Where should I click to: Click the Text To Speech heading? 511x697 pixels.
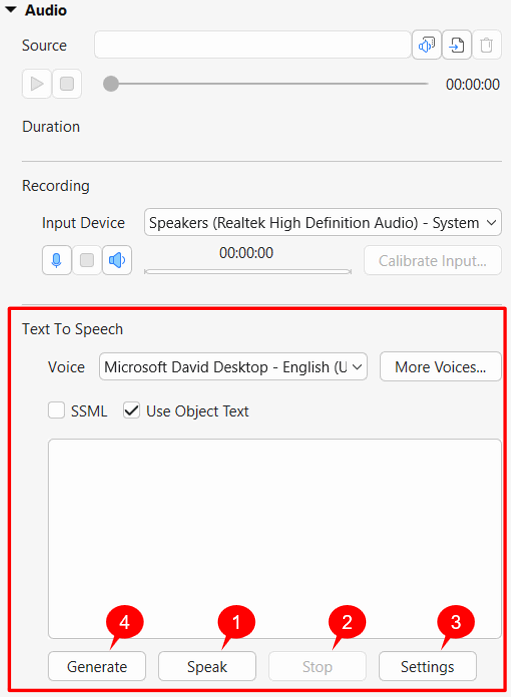72,329
